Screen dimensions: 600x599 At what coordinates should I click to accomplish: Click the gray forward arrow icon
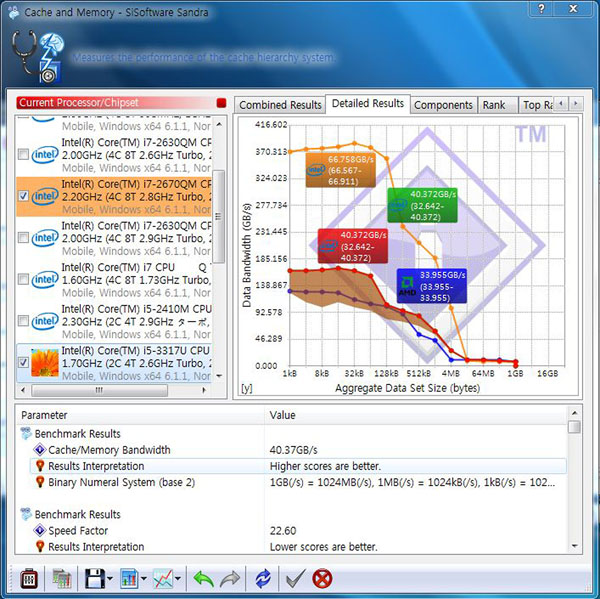[230, 578]
